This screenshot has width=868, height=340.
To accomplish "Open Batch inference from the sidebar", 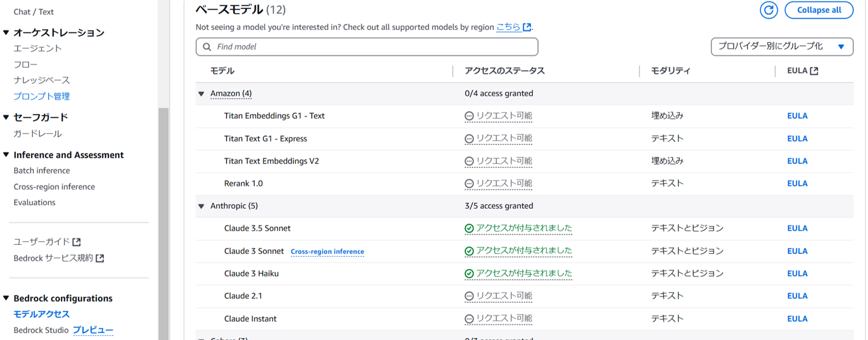I will (41, 170).
